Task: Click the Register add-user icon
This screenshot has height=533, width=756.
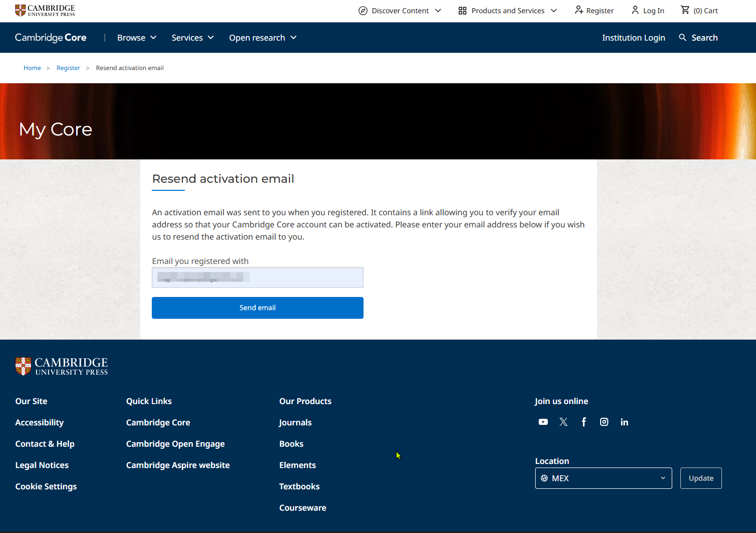Action: (x=579, y=10)
